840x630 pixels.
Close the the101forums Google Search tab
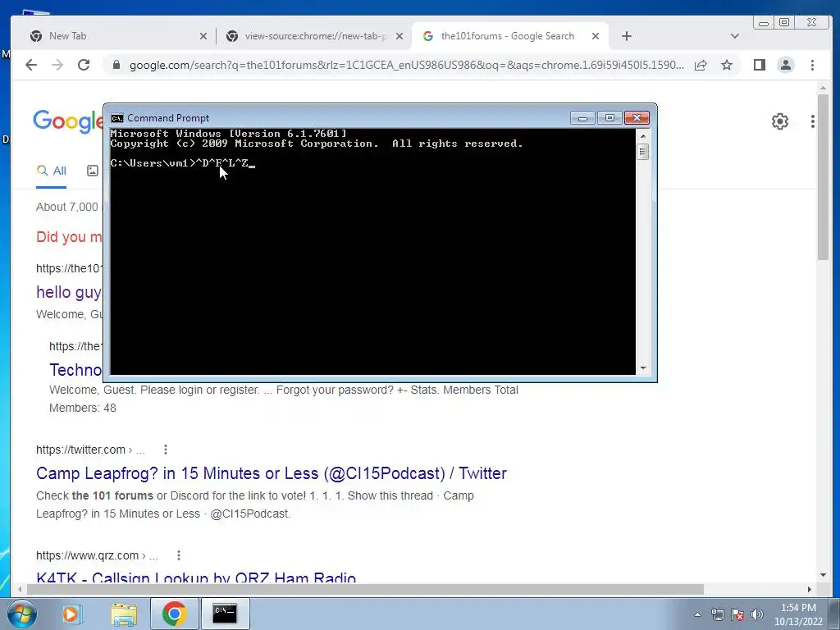596,36
